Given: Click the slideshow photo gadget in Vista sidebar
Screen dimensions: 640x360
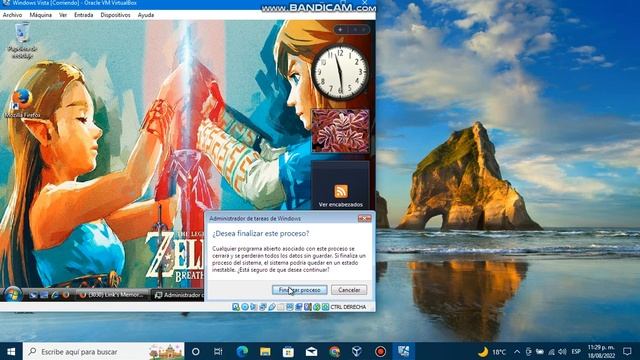Looking at the screenshot, I should point(340,131).
